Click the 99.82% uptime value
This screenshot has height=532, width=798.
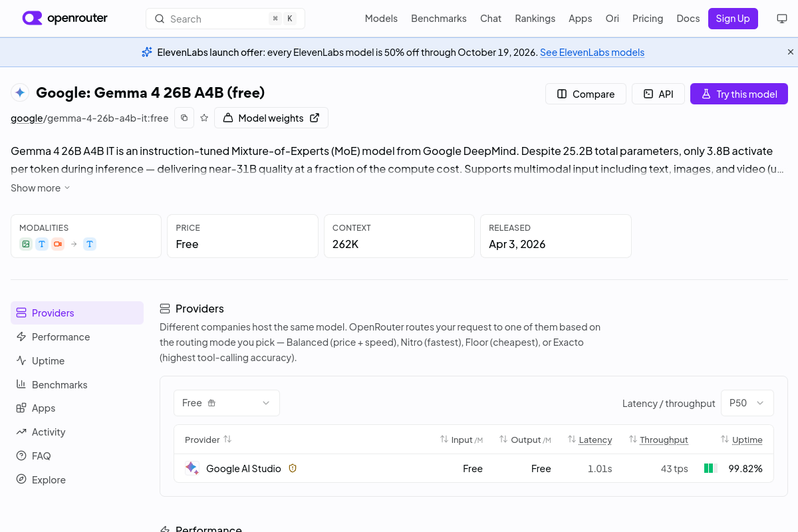[745, 469]
